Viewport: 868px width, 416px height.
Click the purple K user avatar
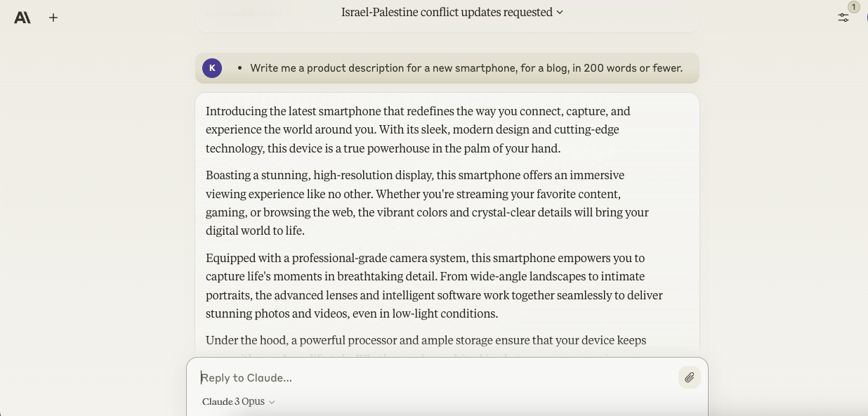[x=212, y=68]
